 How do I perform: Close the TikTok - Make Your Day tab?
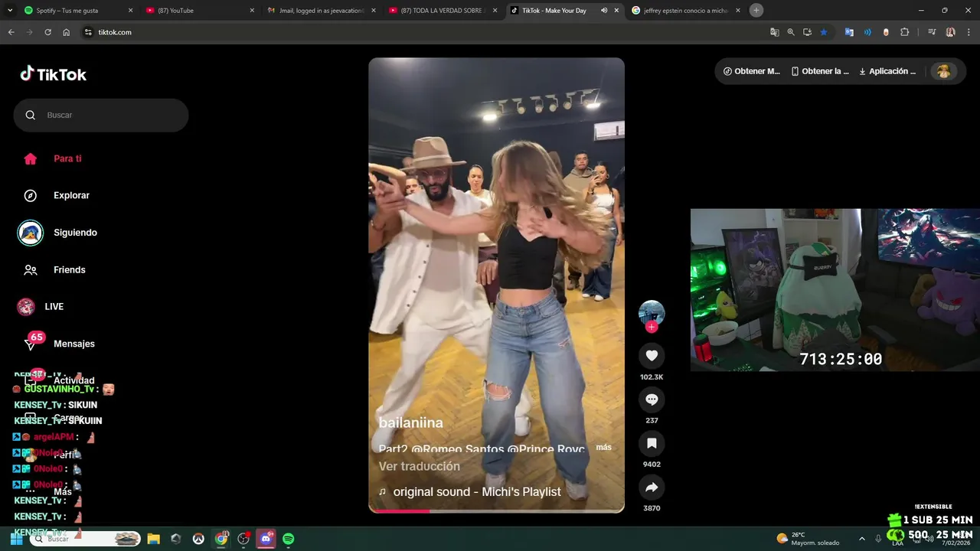tap(616, 11)
